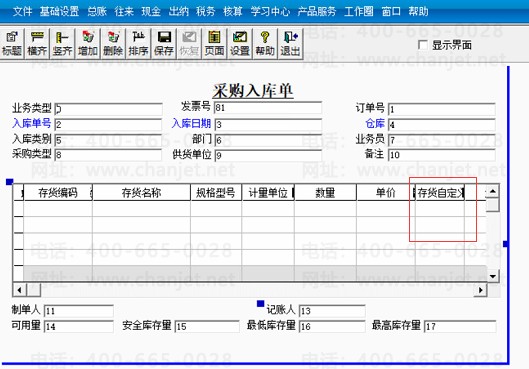Open the 页面 page setup icon
Screen dimensions: 529x369
[x=214, y=44]
